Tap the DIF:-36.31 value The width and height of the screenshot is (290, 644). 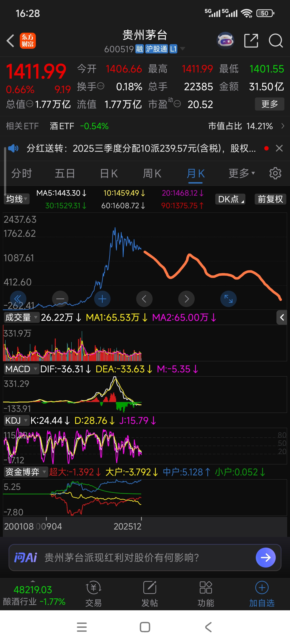pos(66,369)
